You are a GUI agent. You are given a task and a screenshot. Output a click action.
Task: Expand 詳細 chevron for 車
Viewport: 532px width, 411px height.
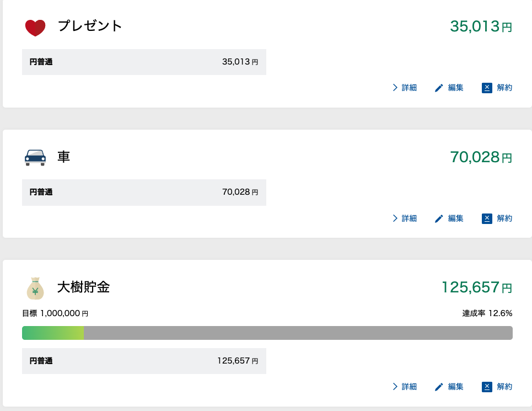(x=395, y=218)
